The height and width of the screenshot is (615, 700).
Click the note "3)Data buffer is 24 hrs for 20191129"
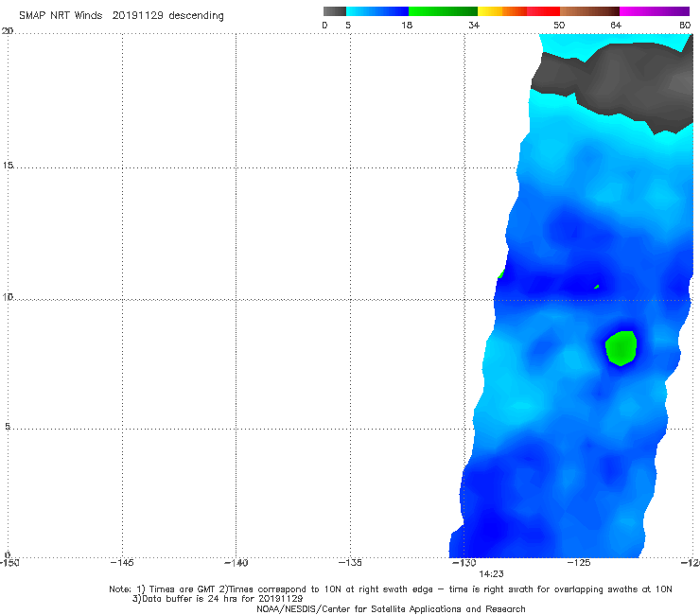[218, 599]
